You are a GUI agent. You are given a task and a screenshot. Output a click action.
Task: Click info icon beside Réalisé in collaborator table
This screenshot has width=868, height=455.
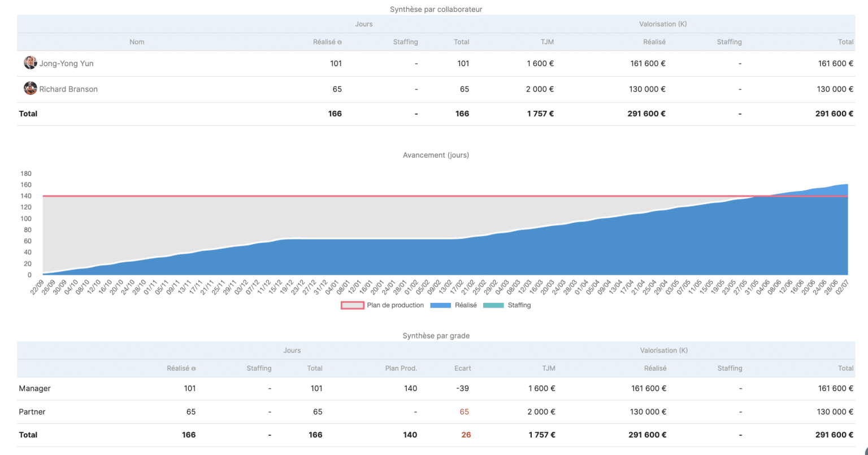point(340,42)
